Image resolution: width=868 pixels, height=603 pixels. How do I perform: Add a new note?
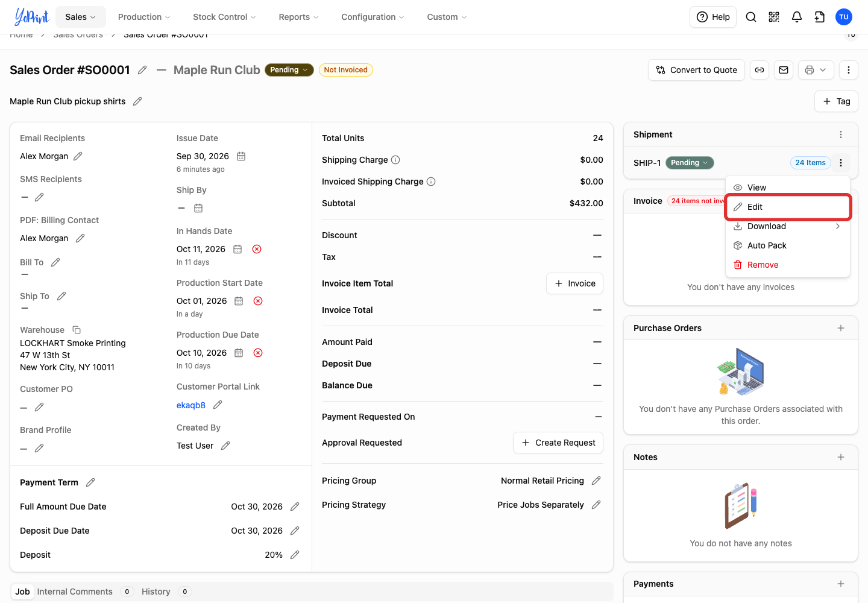pyautogui.click(x=841, y=457)
